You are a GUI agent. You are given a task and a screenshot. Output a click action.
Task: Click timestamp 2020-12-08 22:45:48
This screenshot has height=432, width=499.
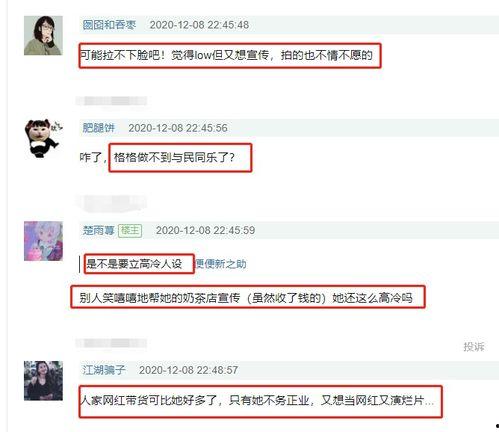[x=199, y=25]
